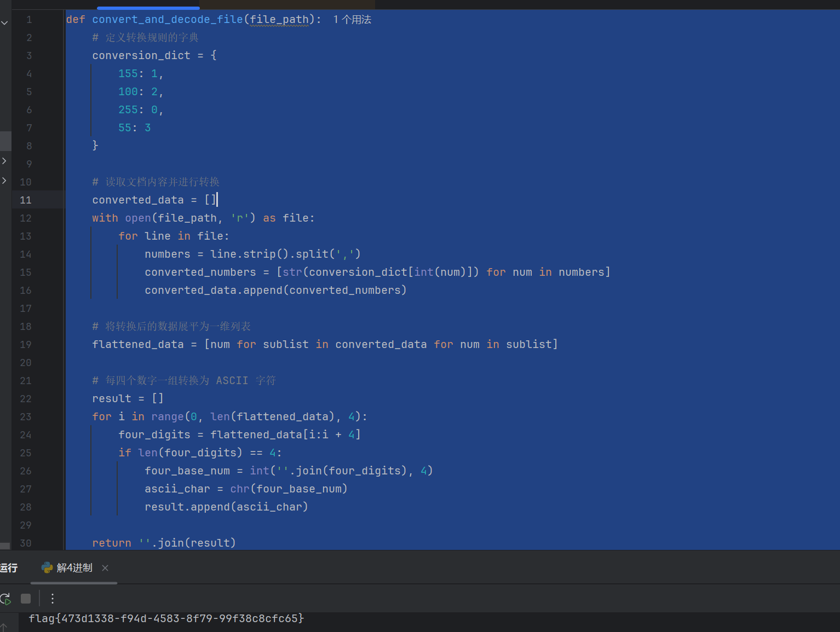Click 'if len(four_digits) == 4:' line
The width and height of the screenshot is (840, 632).
[x=200, y=453]
